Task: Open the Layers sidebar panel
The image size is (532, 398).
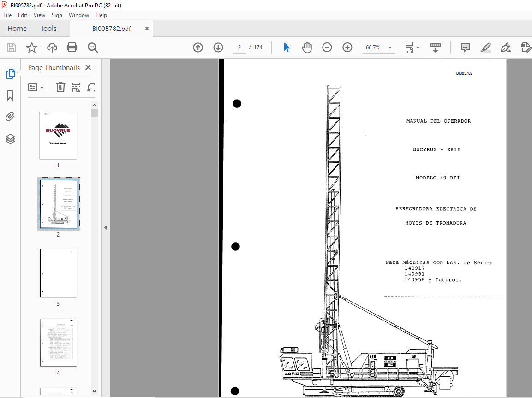Action: coord(10,139)
